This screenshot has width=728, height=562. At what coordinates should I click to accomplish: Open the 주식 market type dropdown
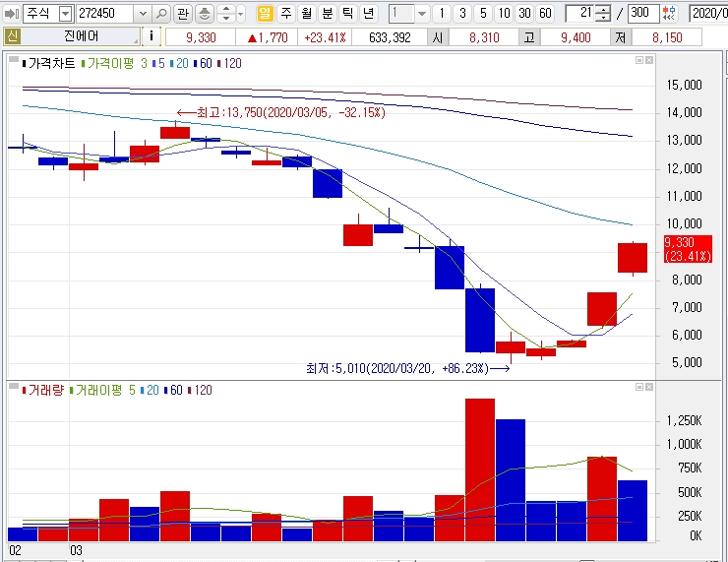pyautogui.click(x=66, y=14)
